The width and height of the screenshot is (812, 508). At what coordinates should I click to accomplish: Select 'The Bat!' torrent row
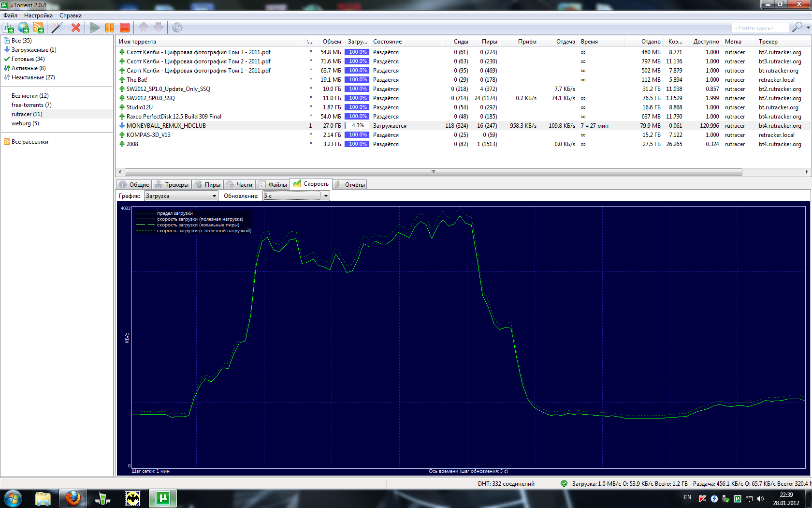coord(463,80)
